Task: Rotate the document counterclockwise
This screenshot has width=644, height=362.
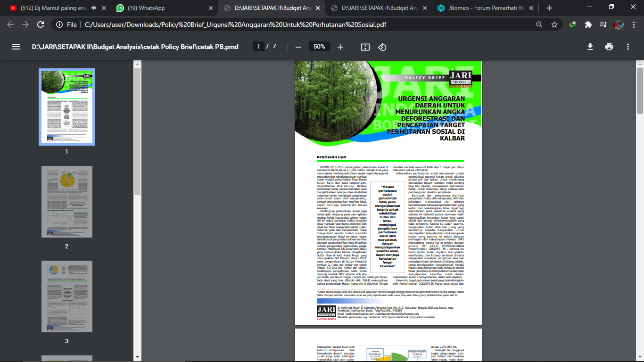Action: point(382,47)
